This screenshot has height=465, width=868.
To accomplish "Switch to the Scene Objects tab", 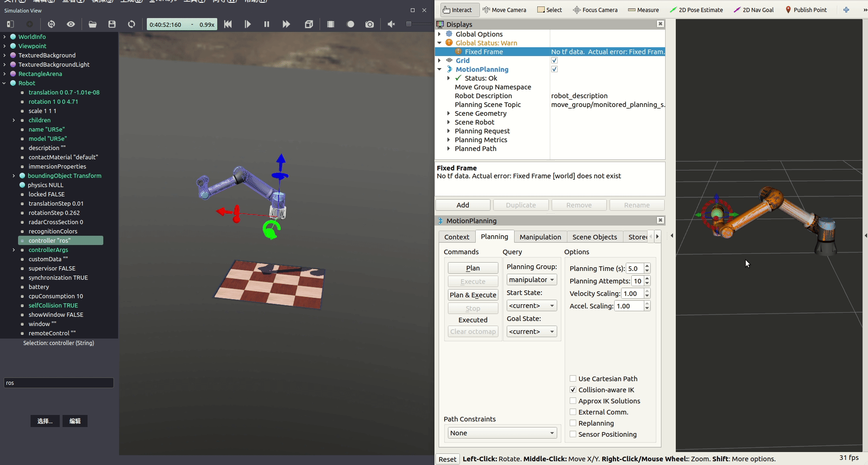I will tap(595, 237).
